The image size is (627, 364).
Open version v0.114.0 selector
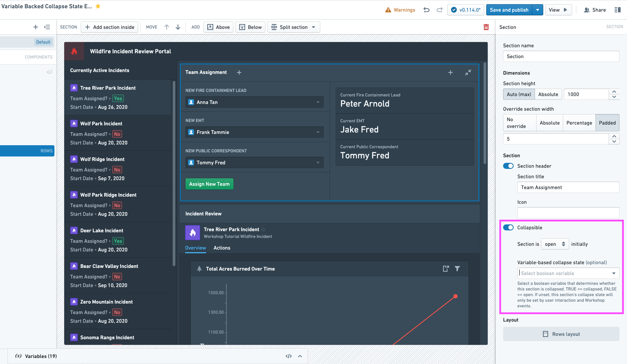click(466, 10)
